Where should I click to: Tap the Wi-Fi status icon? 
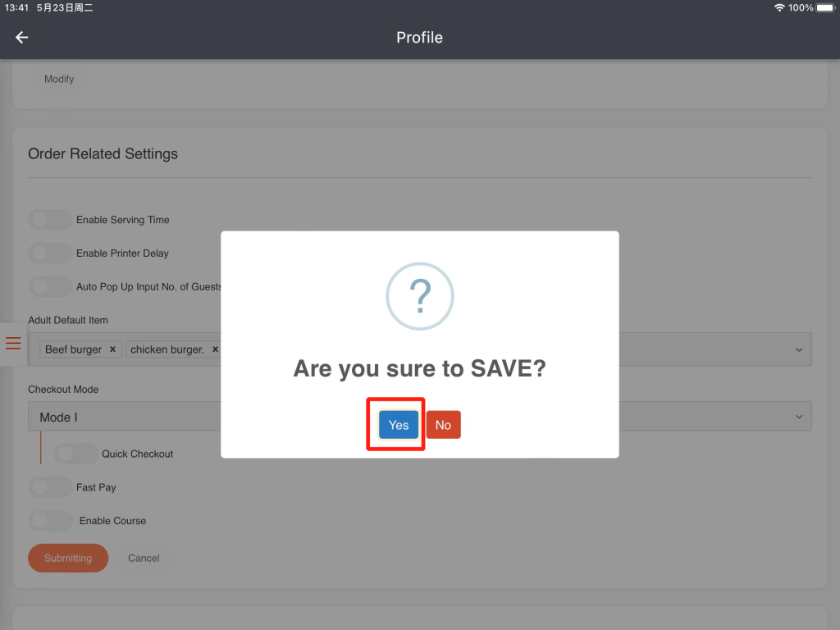pos(778,7)
